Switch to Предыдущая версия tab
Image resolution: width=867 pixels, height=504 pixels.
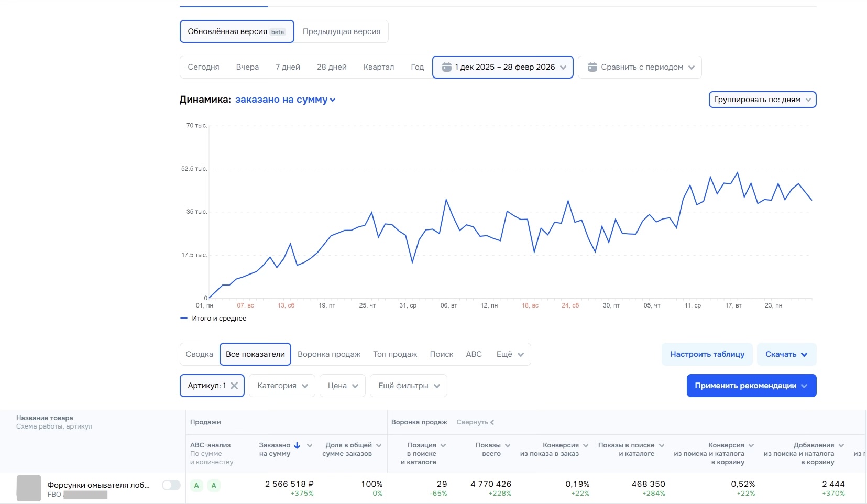(342, 31)
